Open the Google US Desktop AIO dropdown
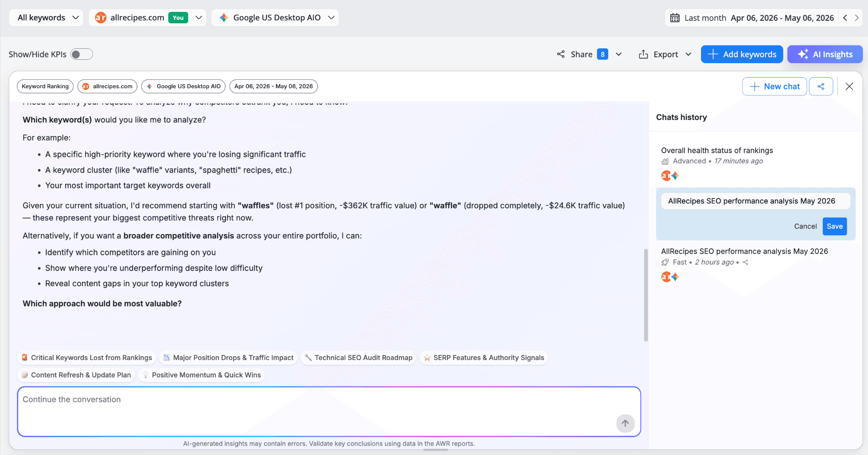The height and width of the screenshot is (455, 868). 275,18
